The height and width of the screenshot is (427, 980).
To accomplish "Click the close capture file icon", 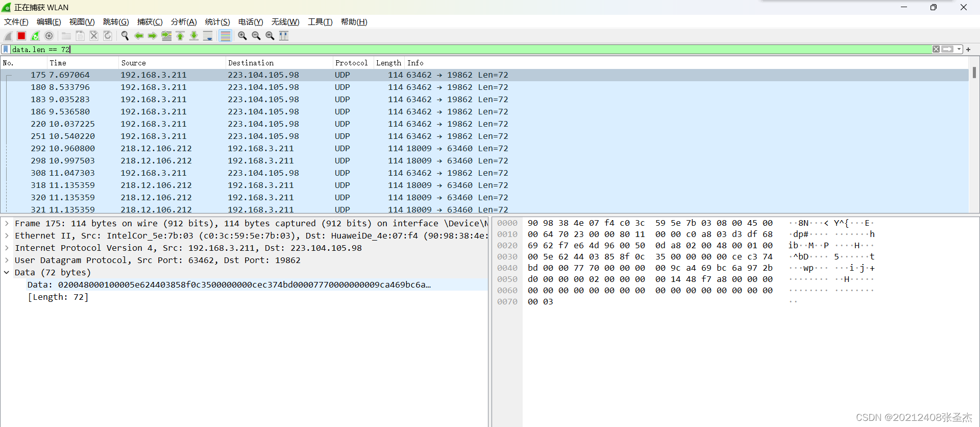I will pyautogui.click(x=94, y=36).
